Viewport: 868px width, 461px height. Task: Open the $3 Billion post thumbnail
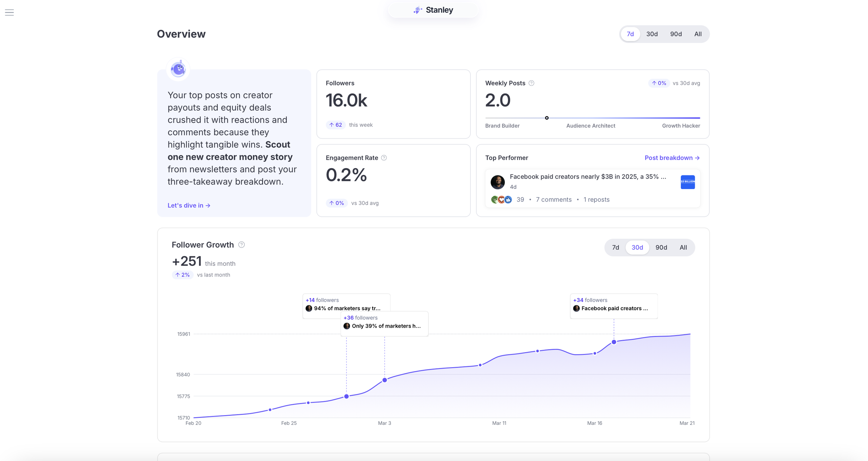point(687,182)
